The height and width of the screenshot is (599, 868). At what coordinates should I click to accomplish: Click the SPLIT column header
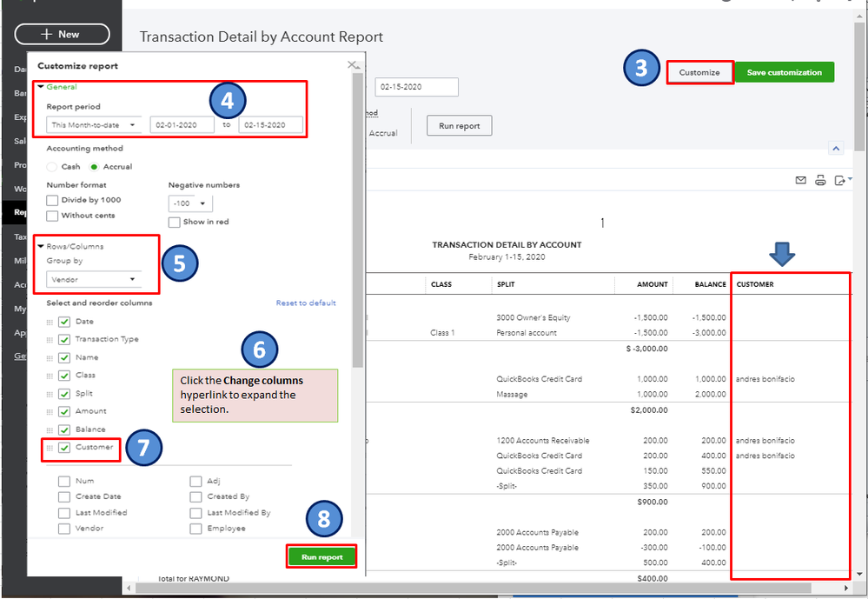click(x=506, y=284)
